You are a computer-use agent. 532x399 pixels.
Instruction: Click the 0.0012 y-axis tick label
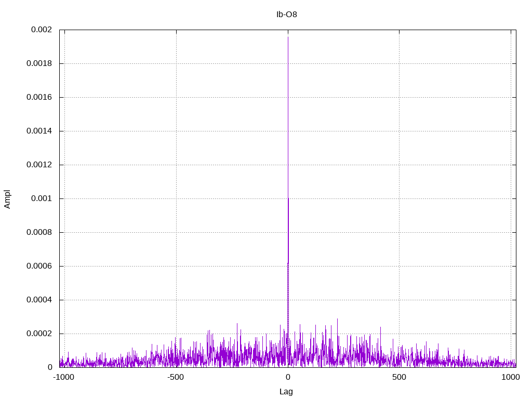(x=39, y=165)
